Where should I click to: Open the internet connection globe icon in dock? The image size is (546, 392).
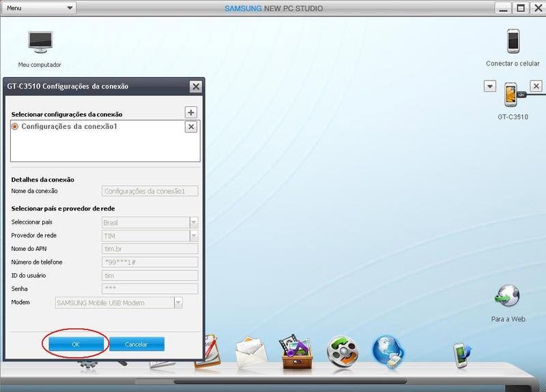[388, 352]
